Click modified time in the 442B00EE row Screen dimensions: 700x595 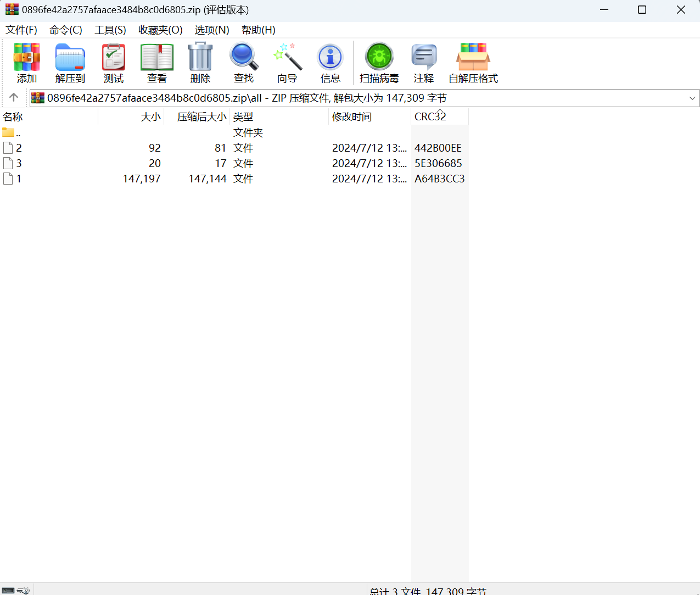[369, 148]
